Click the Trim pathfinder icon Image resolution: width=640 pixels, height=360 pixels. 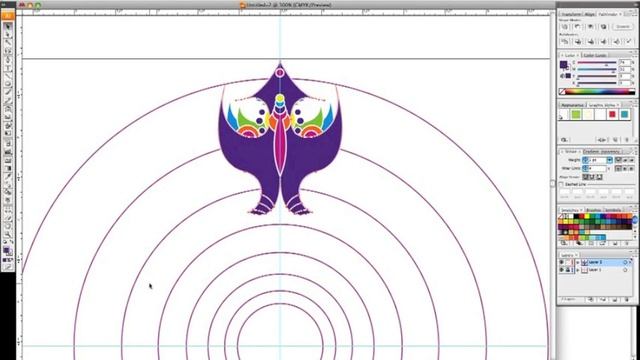(x=578, y=41)
